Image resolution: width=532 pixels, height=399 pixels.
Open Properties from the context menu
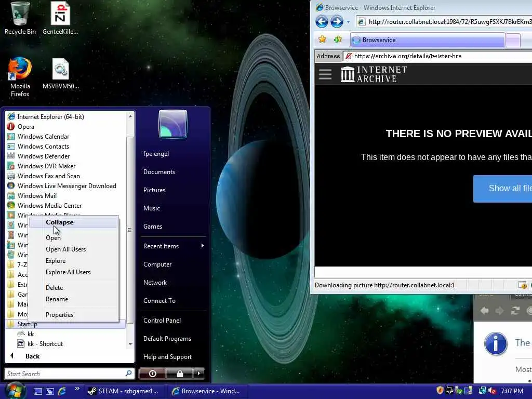coord(73,315)
